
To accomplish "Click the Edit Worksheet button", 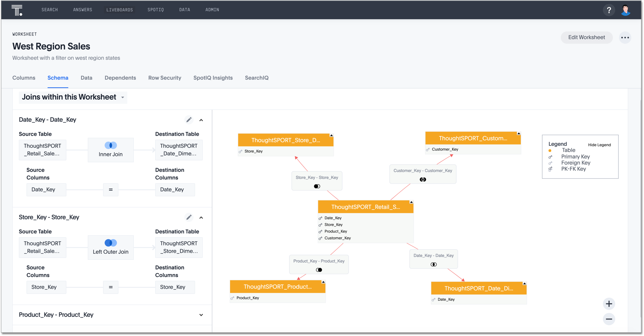I will [x=586, y=38].
